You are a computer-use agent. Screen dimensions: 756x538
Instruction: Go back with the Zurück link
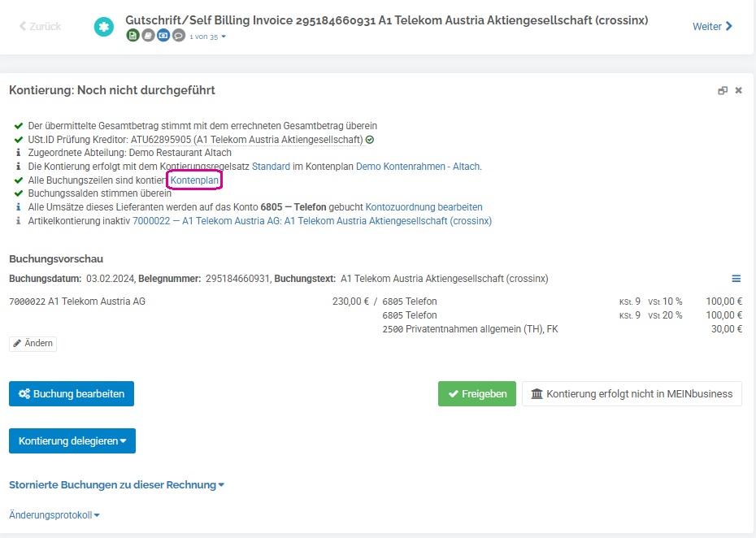tap(40, 27)
